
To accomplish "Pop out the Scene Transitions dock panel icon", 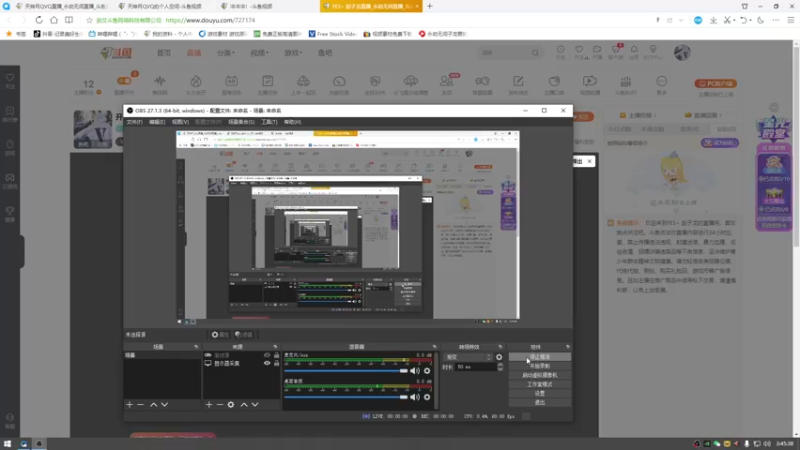I will pyautogui.click(x=500, y=347).
